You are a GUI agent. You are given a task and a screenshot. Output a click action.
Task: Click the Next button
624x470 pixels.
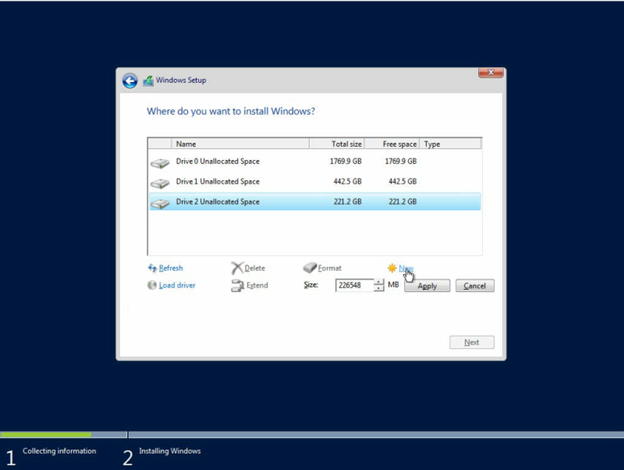[472, 342]
